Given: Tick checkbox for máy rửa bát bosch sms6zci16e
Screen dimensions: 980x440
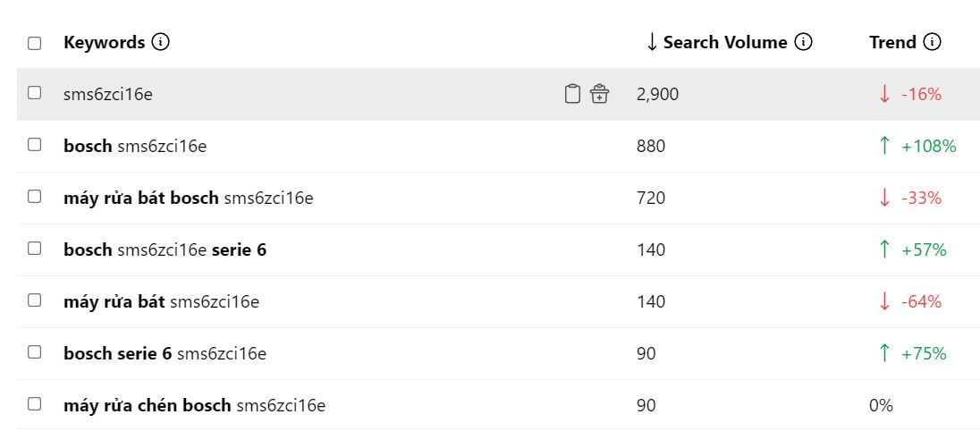Looking at the screenshot, I should (x=34, y=196).
